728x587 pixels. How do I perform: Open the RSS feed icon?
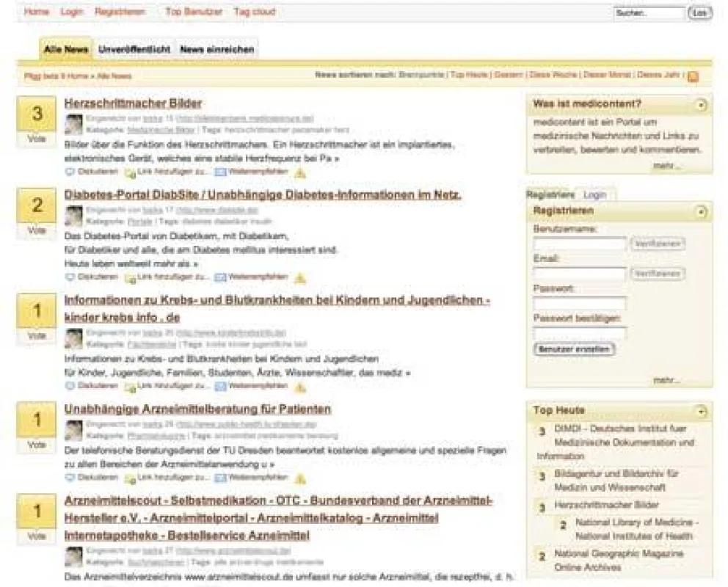pos(693,76)
